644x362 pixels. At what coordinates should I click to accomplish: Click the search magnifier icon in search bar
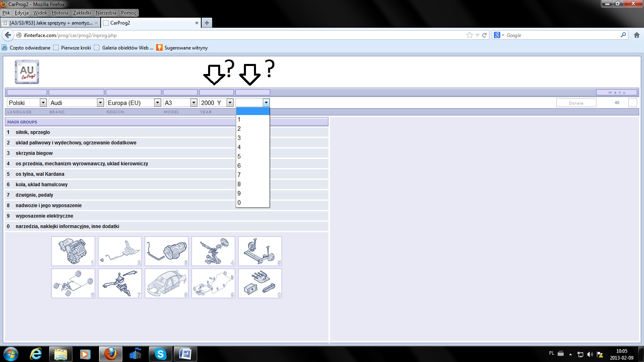coord(623,35)
